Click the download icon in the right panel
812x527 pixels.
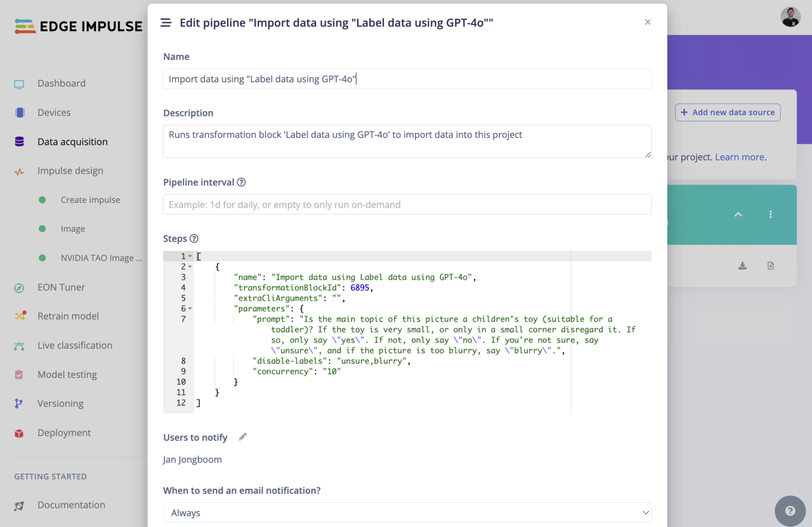pyautogui.click(x=742, y=266)
